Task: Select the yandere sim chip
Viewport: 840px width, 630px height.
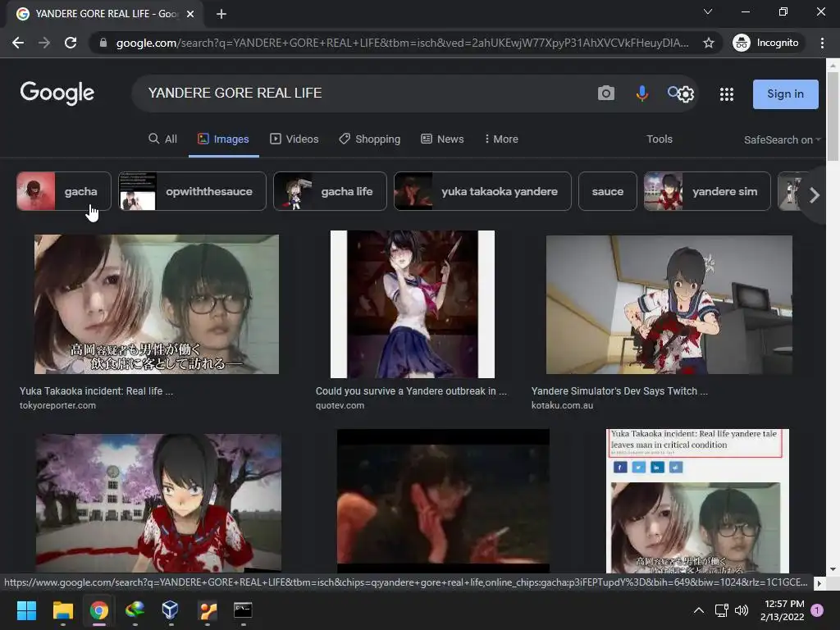Action: [707, 191]
